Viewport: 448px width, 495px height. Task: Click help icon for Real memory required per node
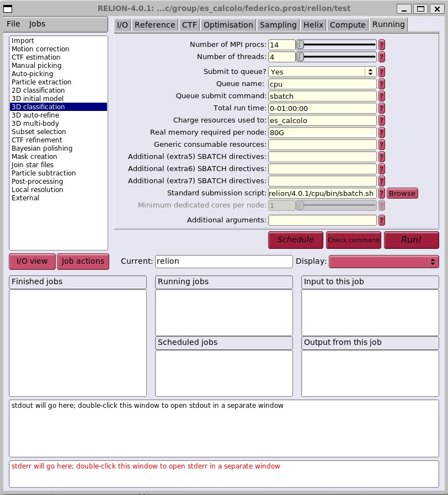tap(381, 132)
